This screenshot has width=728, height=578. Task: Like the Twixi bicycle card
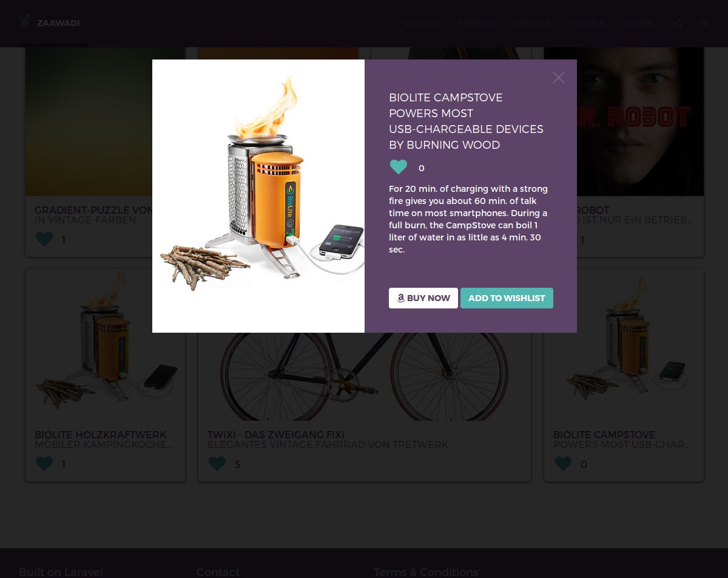tap(217, 464)
